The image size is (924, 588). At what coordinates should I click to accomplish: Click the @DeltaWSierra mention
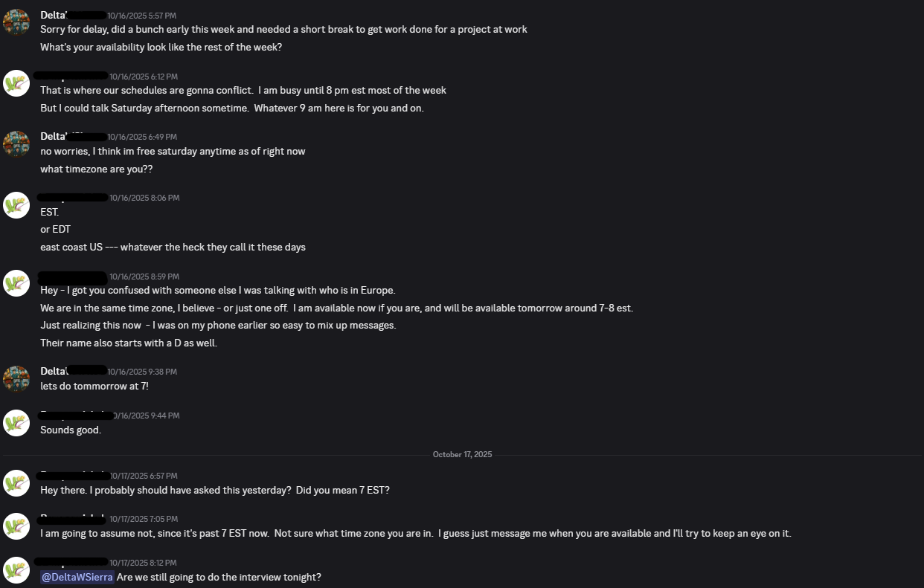(x=77, y=577)
